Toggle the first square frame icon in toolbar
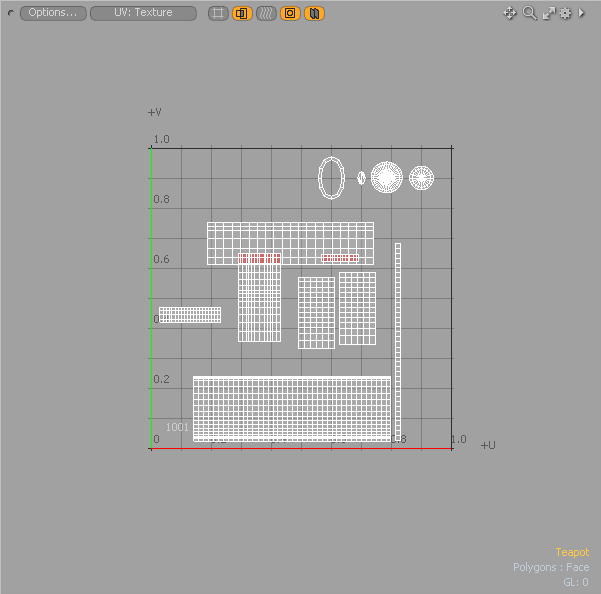Image resolution: width=601 pixels, height=594 pixels. pos(218,13)
